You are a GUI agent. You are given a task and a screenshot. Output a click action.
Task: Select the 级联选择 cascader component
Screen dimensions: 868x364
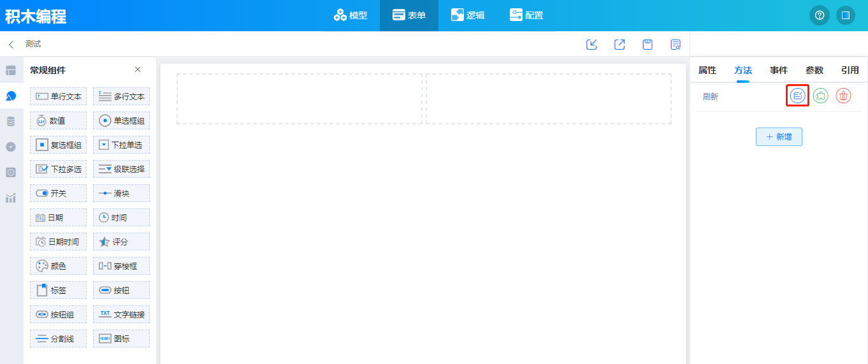[121, 169]
